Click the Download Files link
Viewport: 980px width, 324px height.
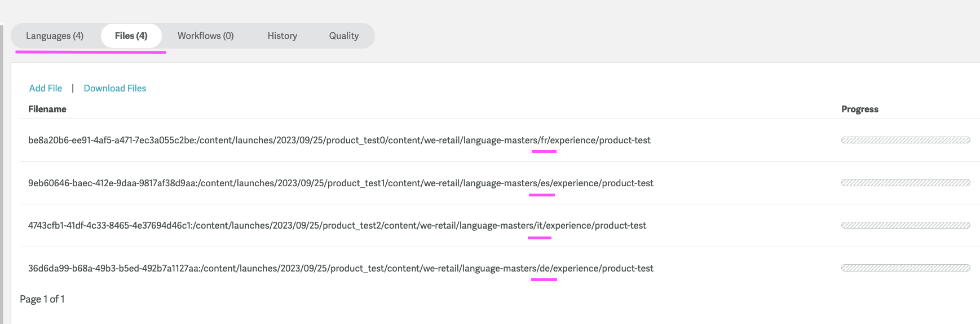tap(114, 89)
